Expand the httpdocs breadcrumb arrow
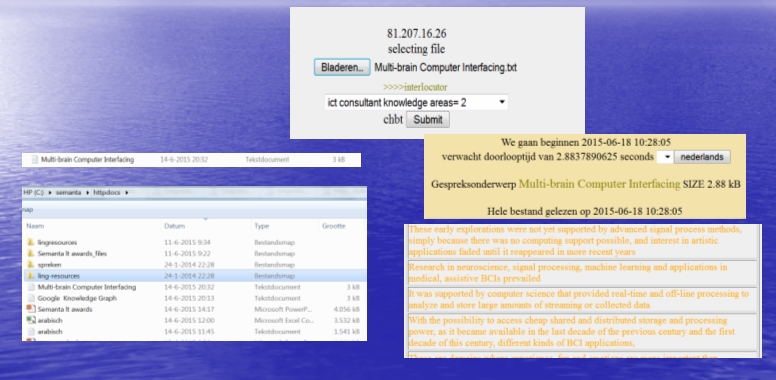The height and width of the screenshot is (380, 776). pos(127,192)
